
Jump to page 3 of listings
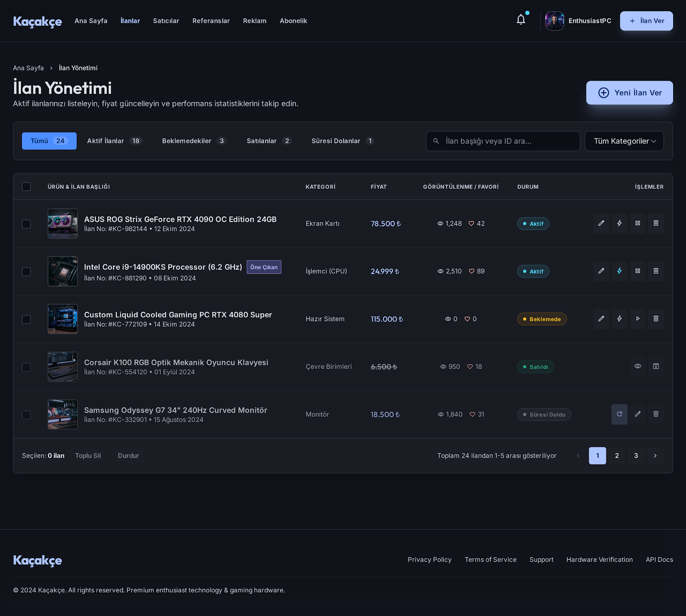tap(636, 456)
